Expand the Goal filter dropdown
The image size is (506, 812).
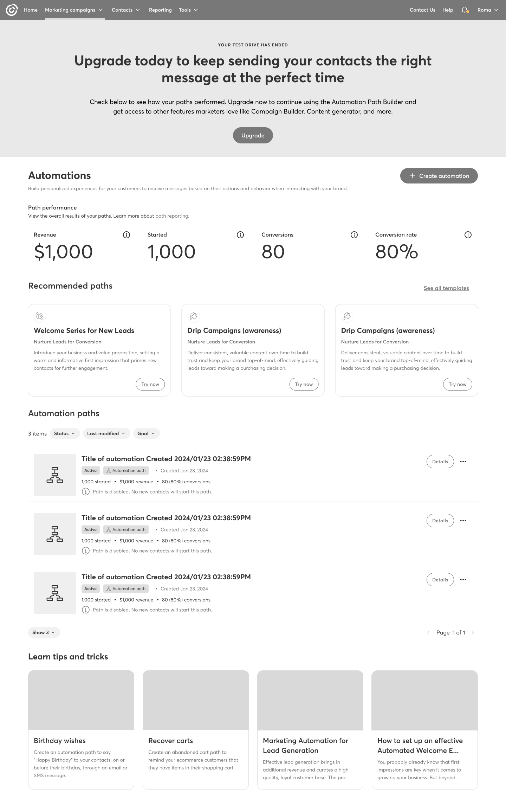[x=146, y=433]
